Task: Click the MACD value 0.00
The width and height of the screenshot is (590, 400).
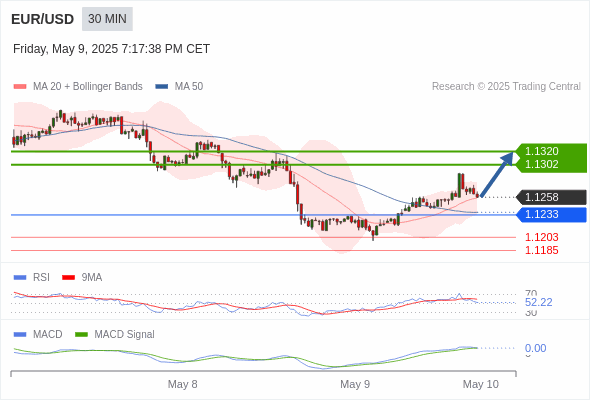Action: click(x=535, y=348)
